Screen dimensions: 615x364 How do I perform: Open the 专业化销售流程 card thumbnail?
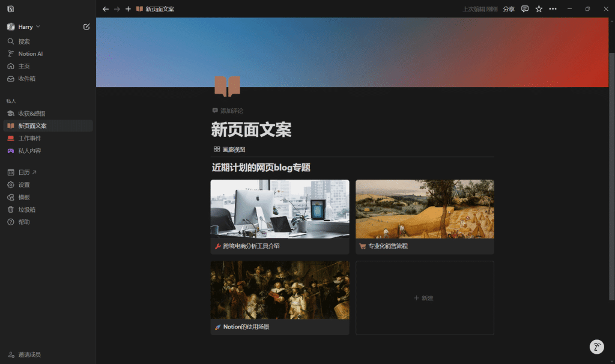click(x=425, y=209)
